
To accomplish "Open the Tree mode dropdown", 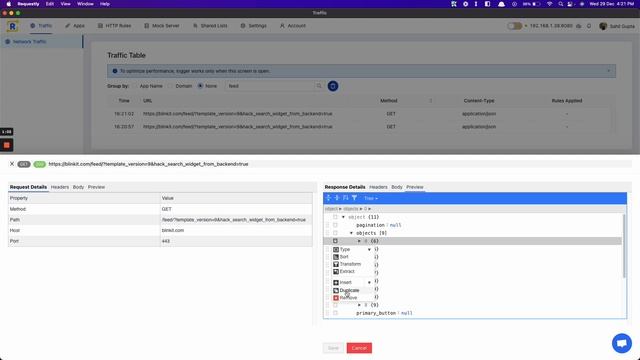I will [x=371, y=198].
